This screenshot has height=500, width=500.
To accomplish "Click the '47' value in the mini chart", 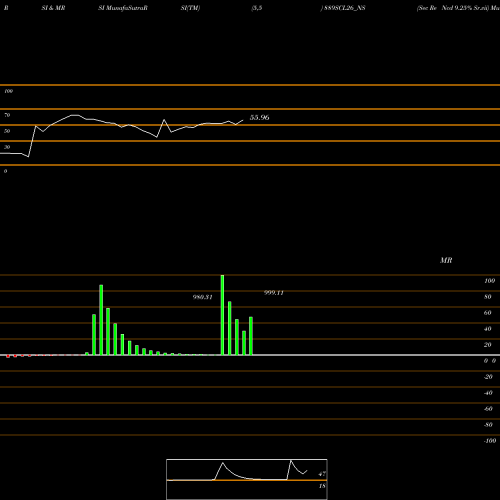I will pyautogui.click(x=322, y=474).
